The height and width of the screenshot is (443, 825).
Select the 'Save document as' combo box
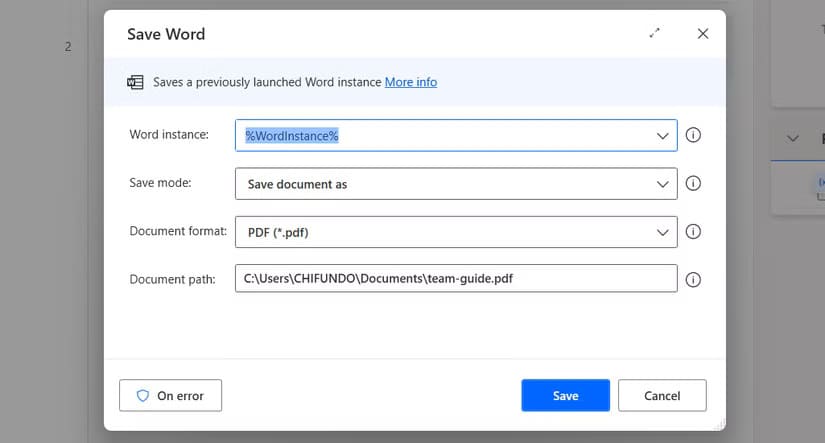(456, 184)
